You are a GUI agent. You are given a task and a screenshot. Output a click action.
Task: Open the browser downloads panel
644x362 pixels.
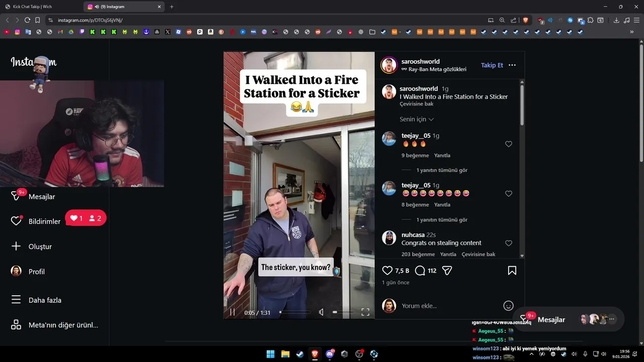click(x=616, y=20)
